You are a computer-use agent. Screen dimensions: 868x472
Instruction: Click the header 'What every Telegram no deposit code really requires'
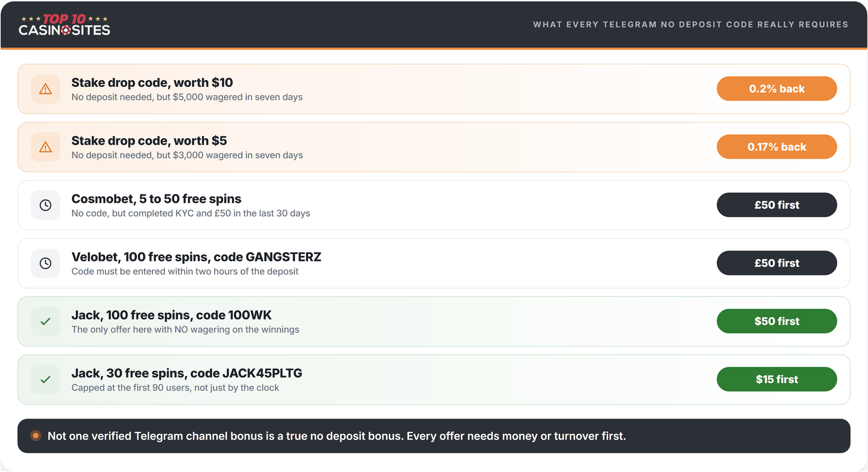point(691,25)
